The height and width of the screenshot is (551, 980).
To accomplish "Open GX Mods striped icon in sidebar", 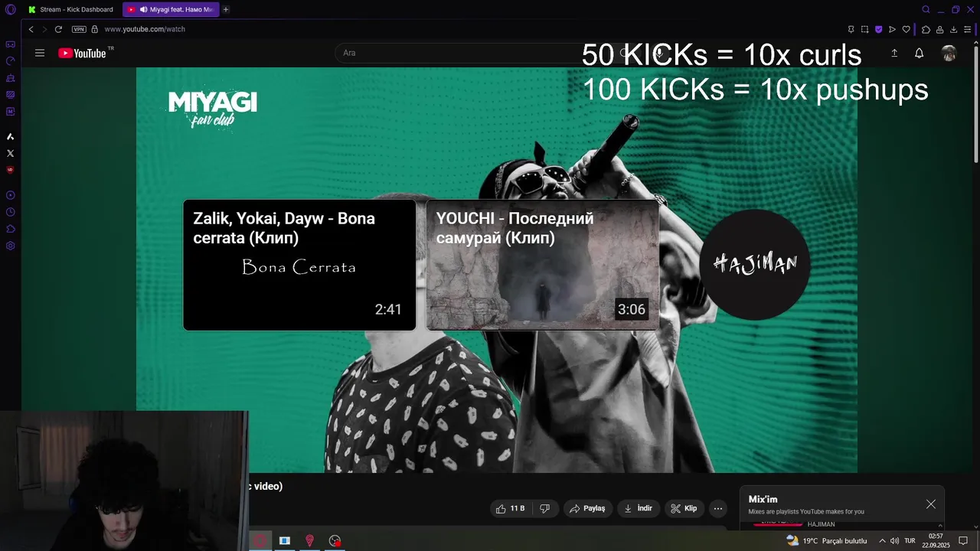I will pos(11,95).
